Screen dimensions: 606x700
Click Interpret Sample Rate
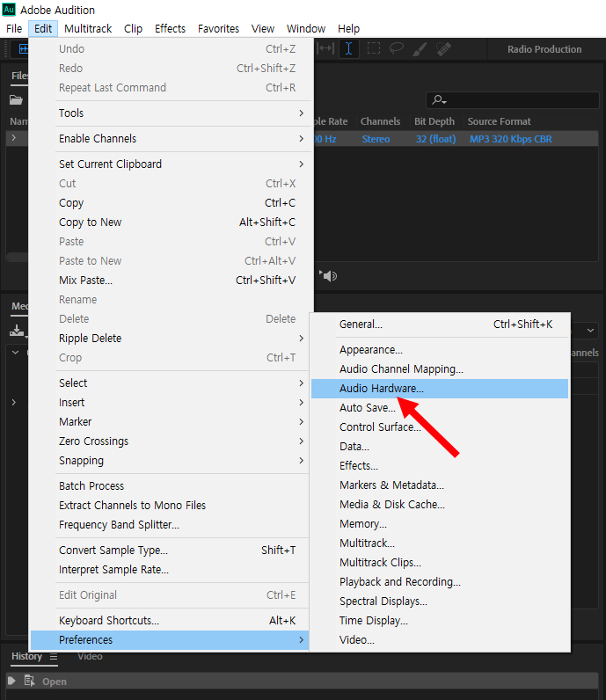(x=182, y=570)
